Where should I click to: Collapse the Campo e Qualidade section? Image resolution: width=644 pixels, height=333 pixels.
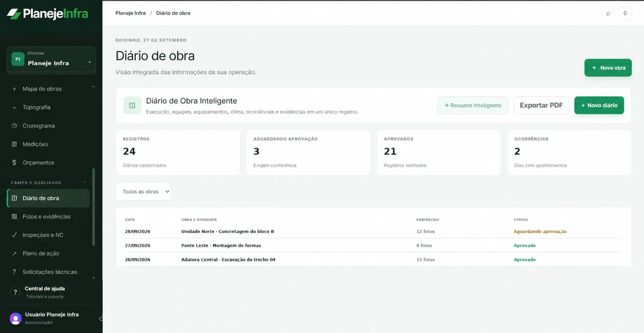click(85, 182)
